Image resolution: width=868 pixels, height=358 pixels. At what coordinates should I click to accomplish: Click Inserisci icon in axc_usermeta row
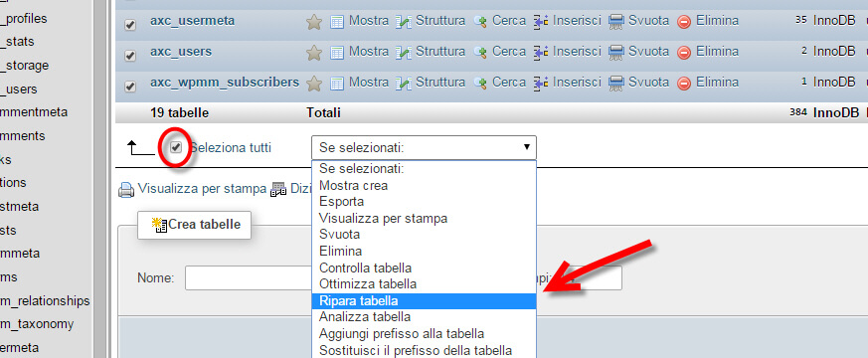tap(541, 22)
